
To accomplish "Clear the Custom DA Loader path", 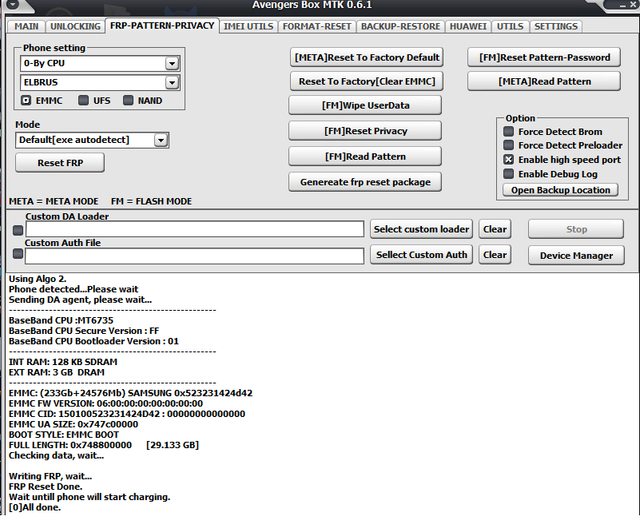I will coord(495,229).
